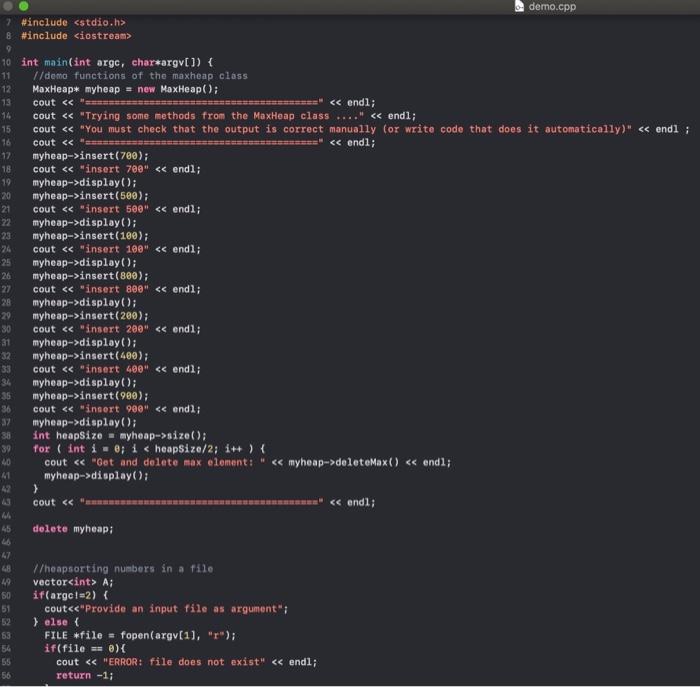Viewport: 700px width, 687px height.
Task: Click 'myheap->deleteMax()' call
Action: [x=344, y=462]
